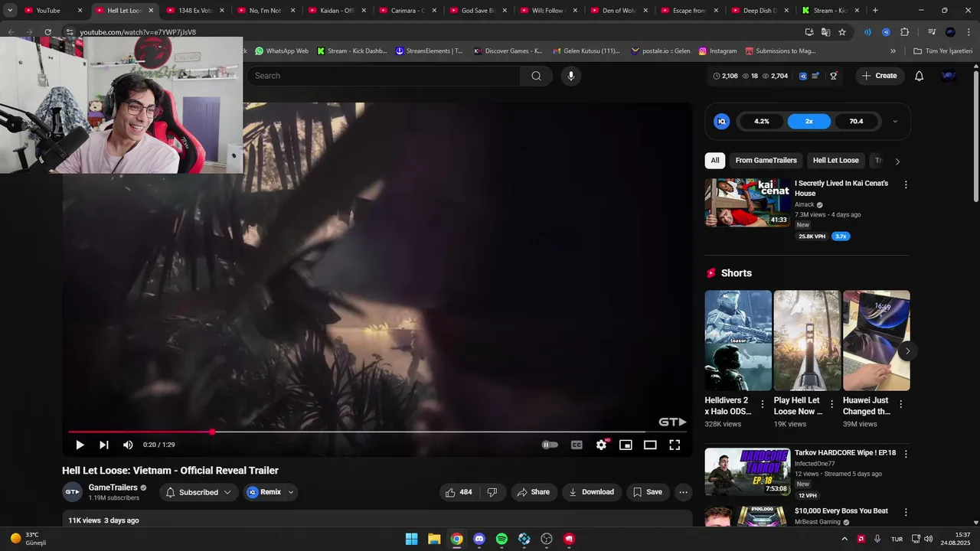
Task: Click the red progress scrubber dot
Action: tap(212, 432)
